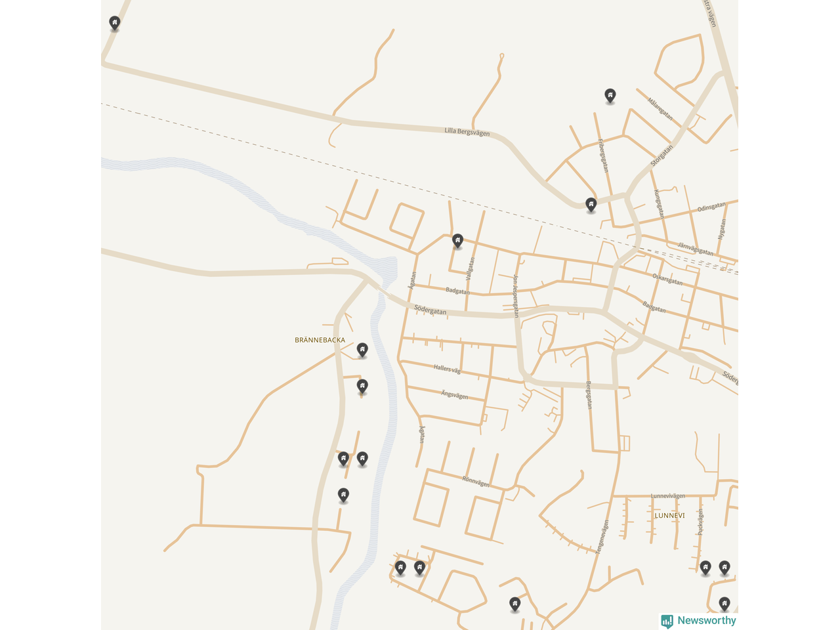Select the left house marker below Puckvägen
The height and width of the screenshot is (630, 840).
705,568
